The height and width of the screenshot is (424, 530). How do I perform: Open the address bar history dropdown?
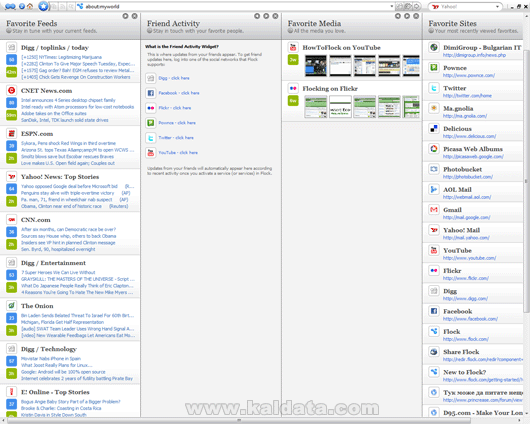tap(392, 6)
